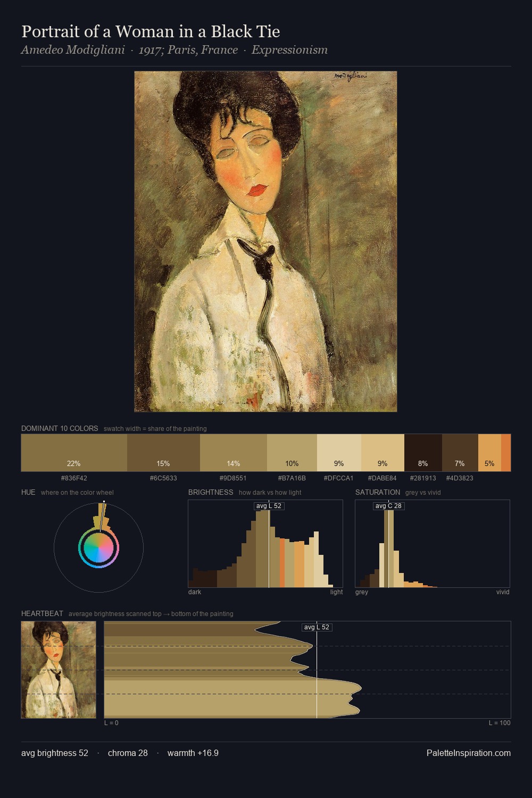Image resolution: width=532 pixels, height=798 pixels.
Task: Click the 'DOMINANT 10 COLORS' heading
Action: point(60,428)
